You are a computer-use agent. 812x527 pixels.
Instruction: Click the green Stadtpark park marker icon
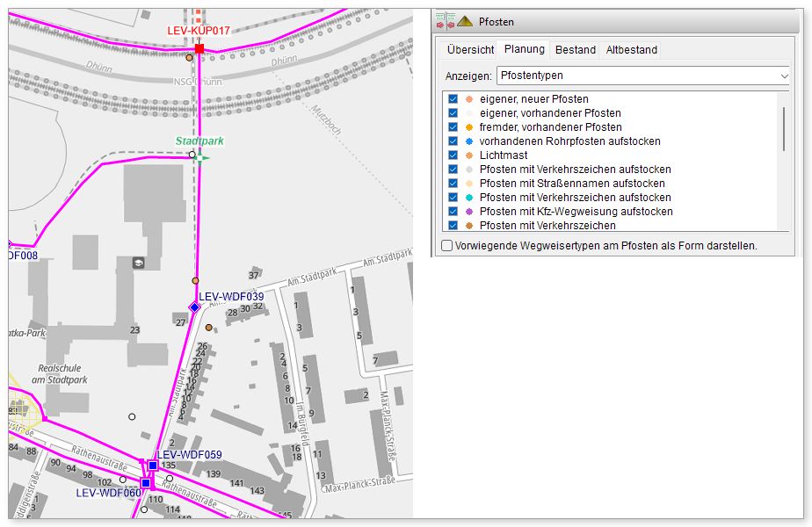click(201, 157)
